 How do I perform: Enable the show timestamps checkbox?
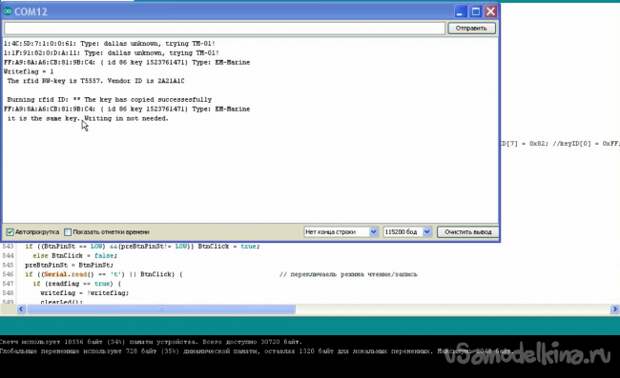[68, 232]
